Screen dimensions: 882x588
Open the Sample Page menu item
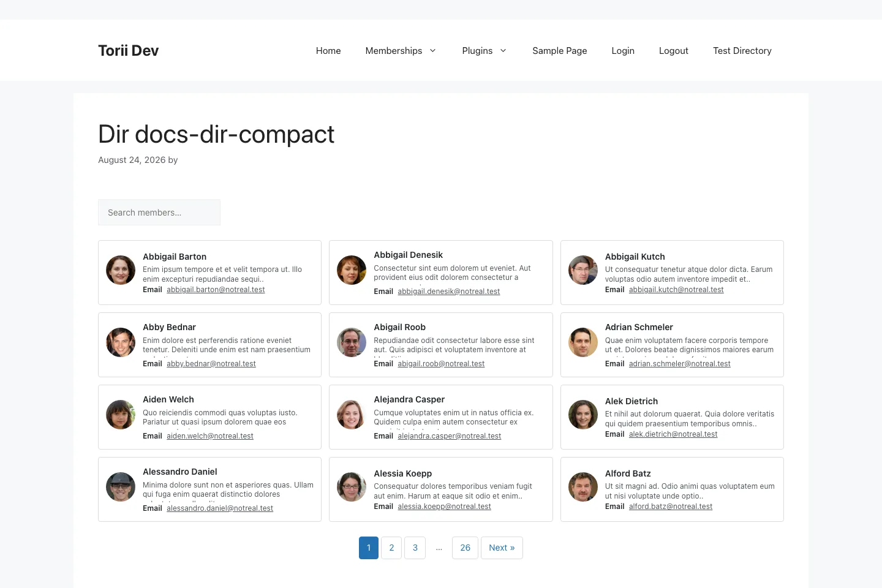click(x=560, y=51)
